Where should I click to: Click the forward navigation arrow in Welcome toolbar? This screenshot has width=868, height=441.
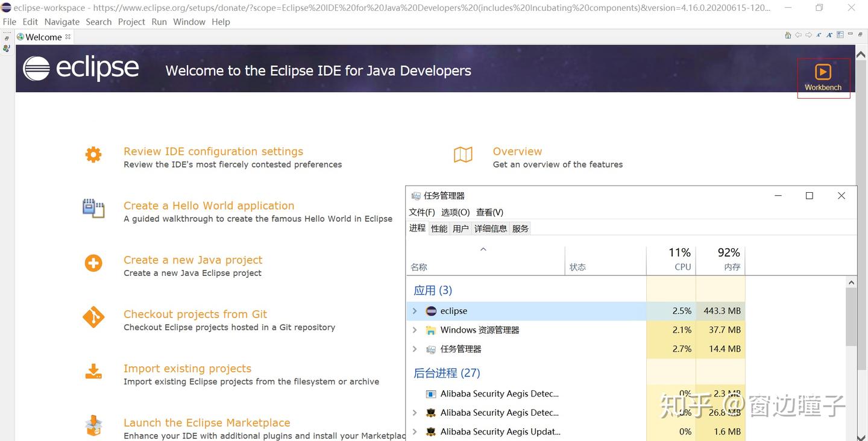click(808, 35)
